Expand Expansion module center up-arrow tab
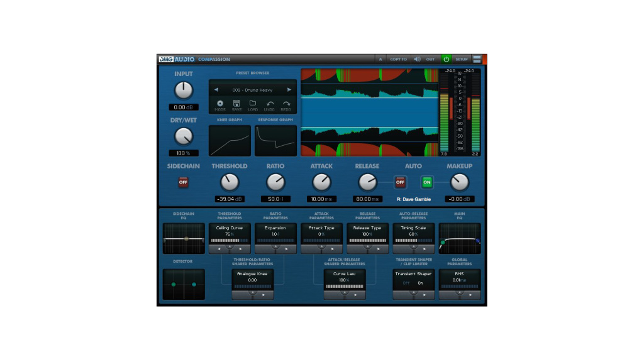Viewport: 644px width, 355px height. [275, 248]
